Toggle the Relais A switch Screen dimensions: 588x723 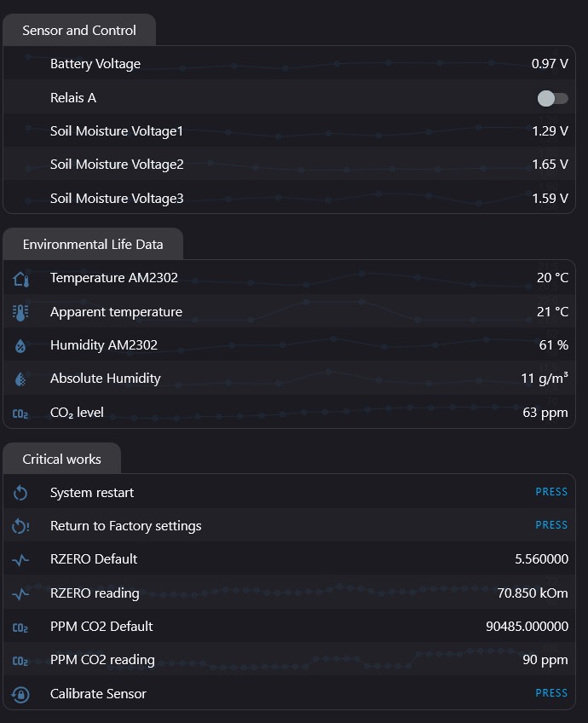(x=552, y=98)
